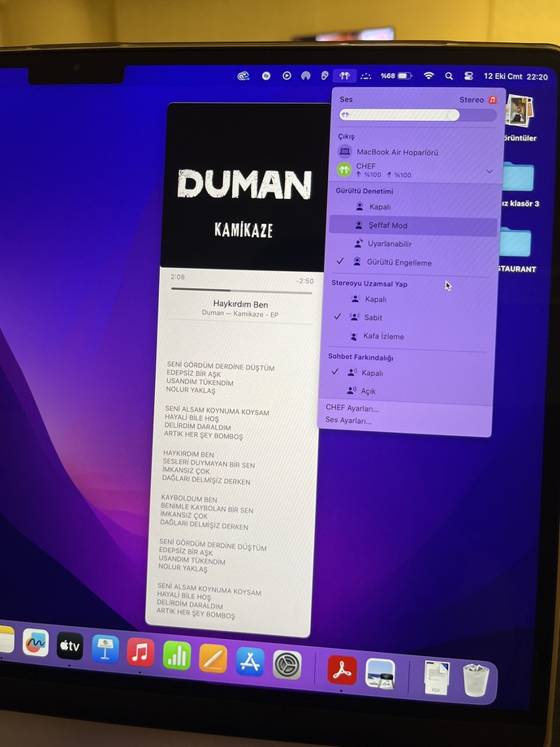Set Gürültü Denetimi to Kapalı
Viewport: 560px width, 747px height.
click(x=413, y=207)
